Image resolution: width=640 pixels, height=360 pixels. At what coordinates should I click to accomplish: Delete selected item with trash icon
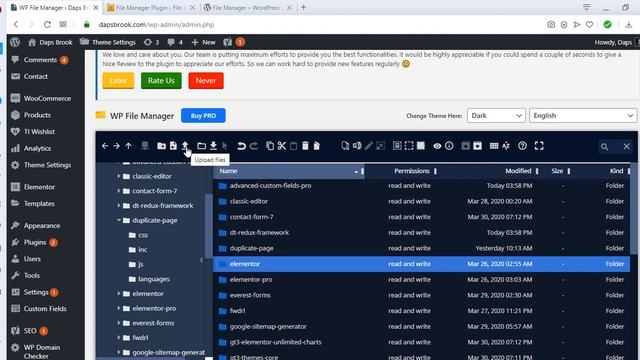click(x=305, y=146)
